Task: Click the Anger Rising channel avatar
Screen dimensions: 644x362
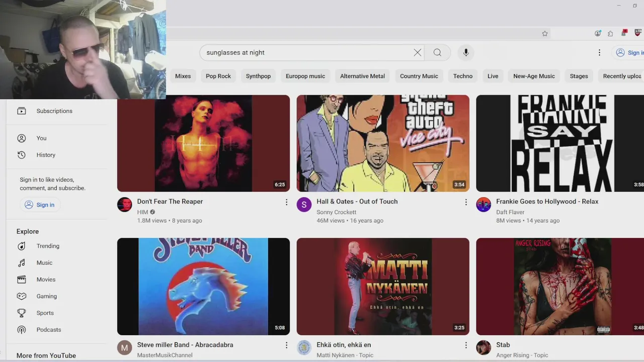Action: (484, 347)
